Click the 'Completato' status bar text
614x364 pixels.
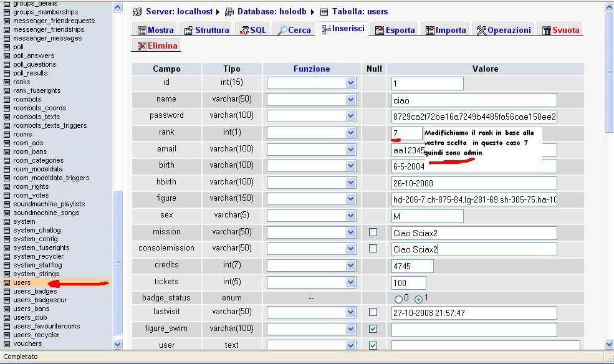click(x=21, y=357)
